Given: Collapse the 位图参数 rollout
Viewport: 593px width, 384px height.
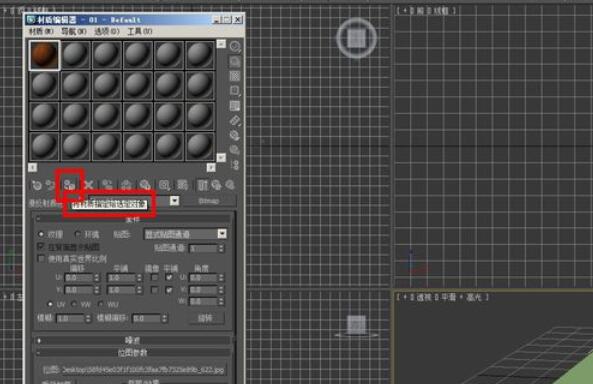Looking at the screenshot, I should [133, 353].
